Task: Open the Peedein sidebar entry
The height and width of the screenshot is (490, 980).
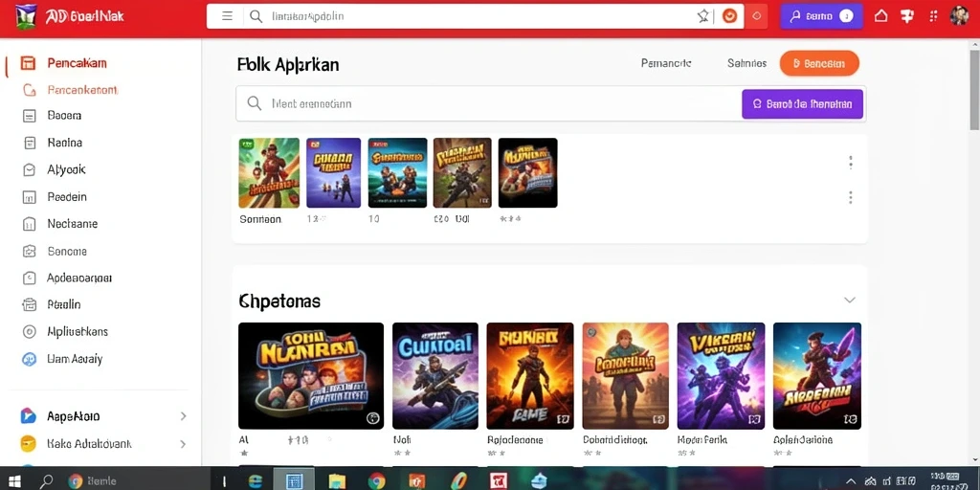Action: tap(67, 197)
